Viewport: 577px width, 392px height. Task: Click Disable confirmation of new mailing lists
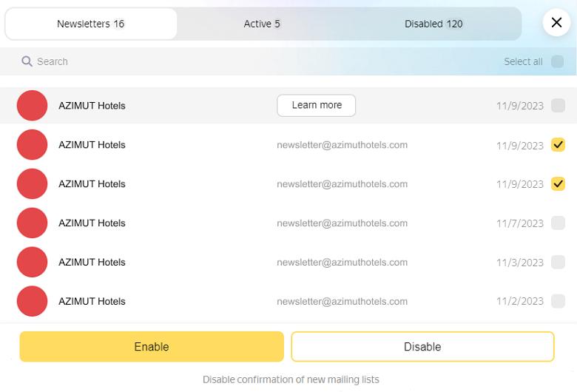(291, 379)
